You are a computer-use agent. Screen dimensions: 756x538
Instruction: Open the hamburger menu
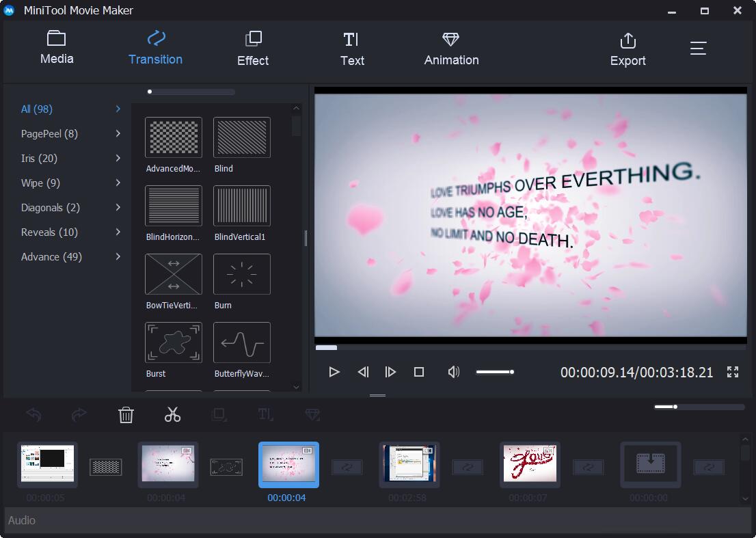(698, 49)
